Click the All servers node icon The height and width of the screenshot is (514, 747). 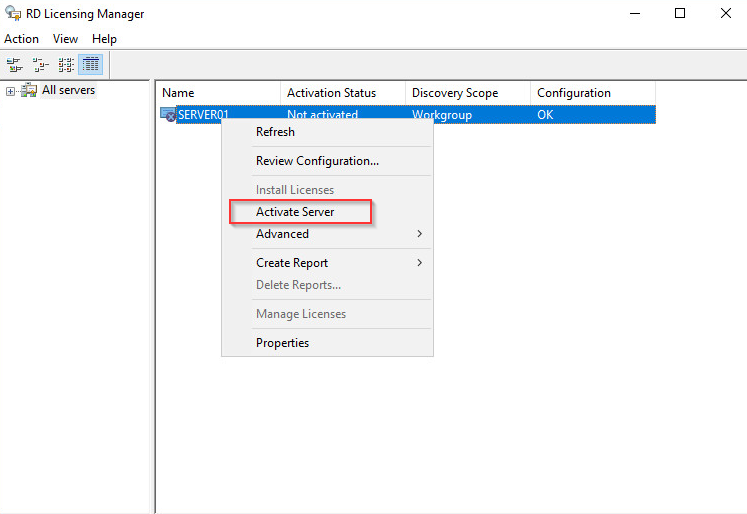[29, 91]
